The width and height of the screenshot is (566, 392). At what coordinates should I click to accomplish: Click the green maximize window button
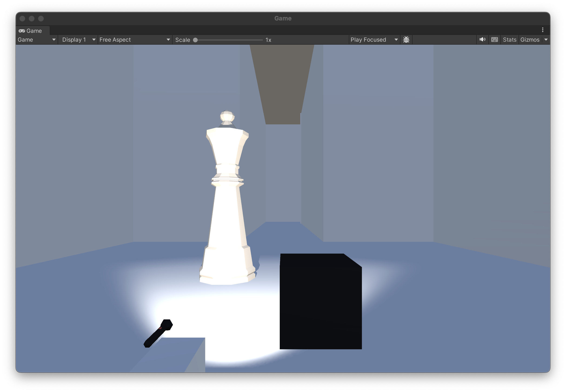coord(41,19)
